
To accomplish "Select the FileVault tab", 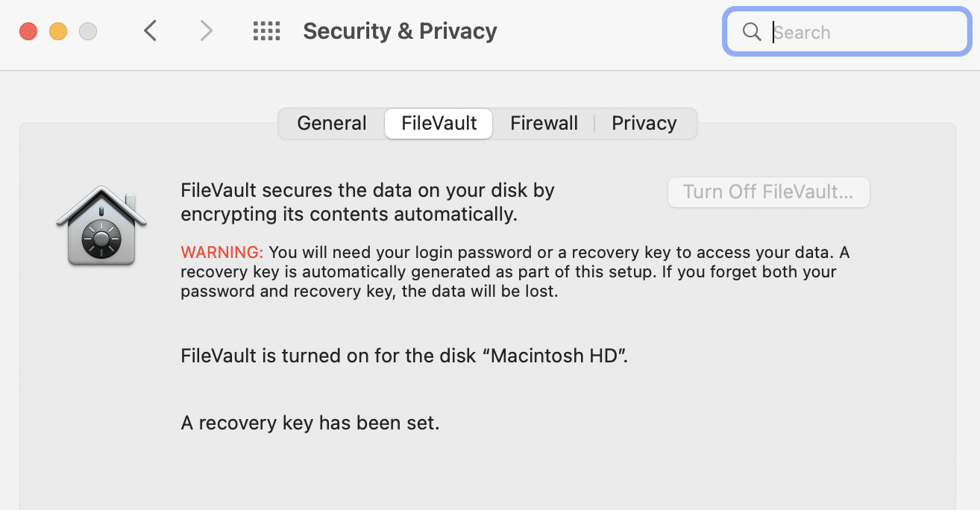I will pos(439,124).
